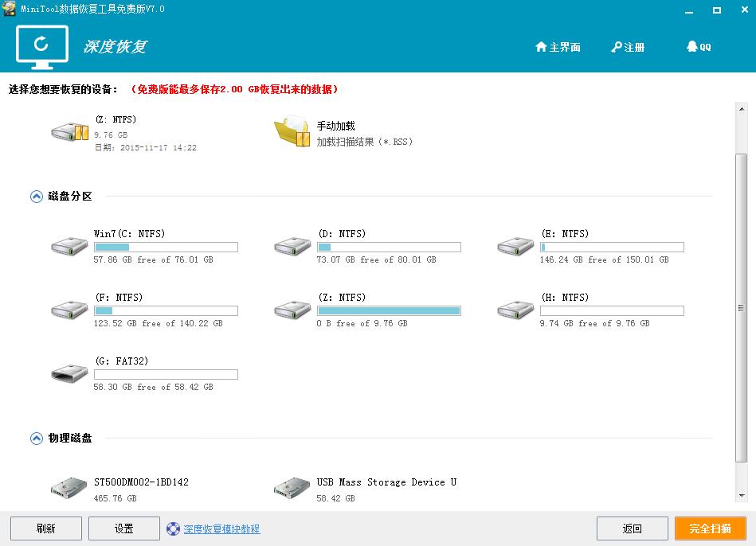
Task: Click the 58.30 GB free of 58.42 GB text
Action: pos(153,387)
